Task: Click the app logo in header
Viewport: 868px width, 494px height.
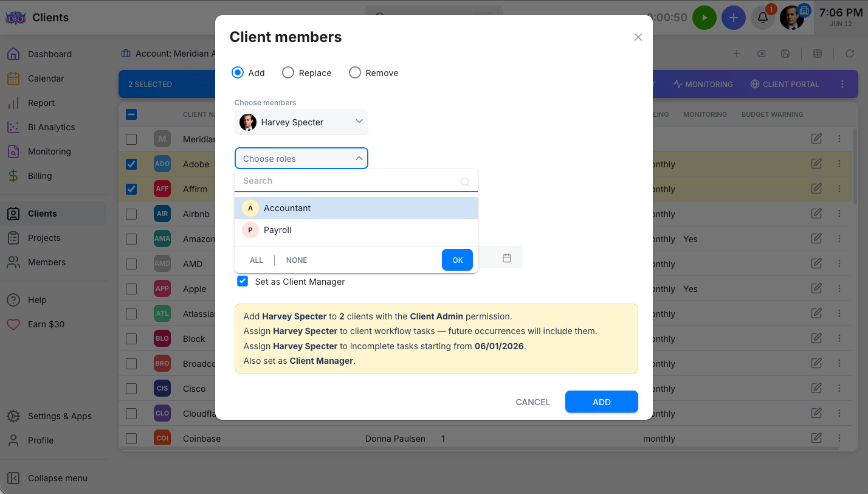Action: pos(15,18)
